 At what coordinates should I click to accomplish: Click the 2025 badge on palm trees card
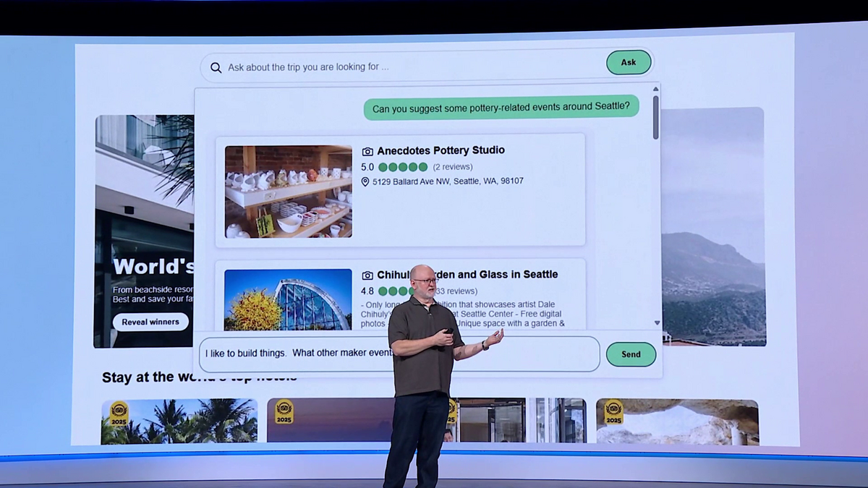coord(119,413)
